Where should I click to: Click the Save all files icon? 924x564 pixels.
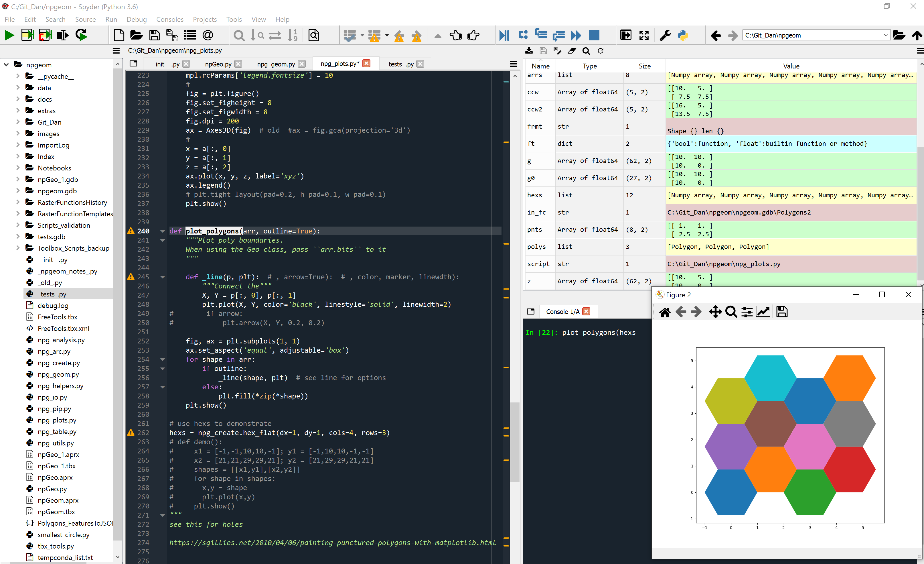click(172, 35)
